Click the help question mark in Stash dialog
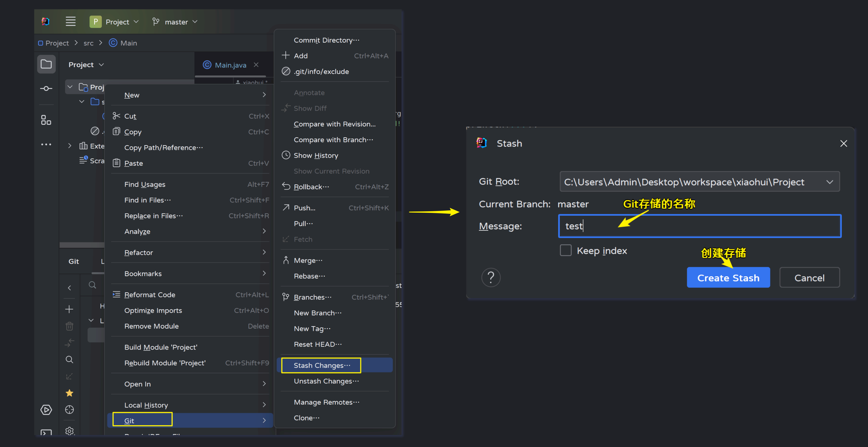 click(491, 278)
